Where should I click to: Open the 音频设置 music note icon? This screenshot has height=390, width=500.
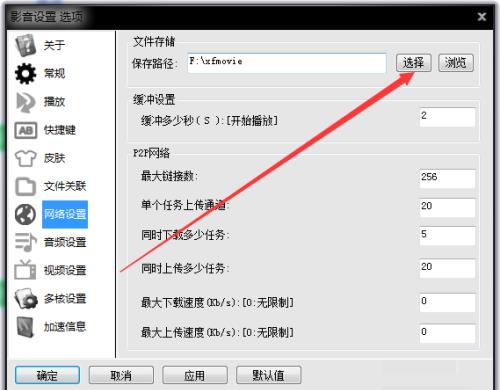(25, 242)
